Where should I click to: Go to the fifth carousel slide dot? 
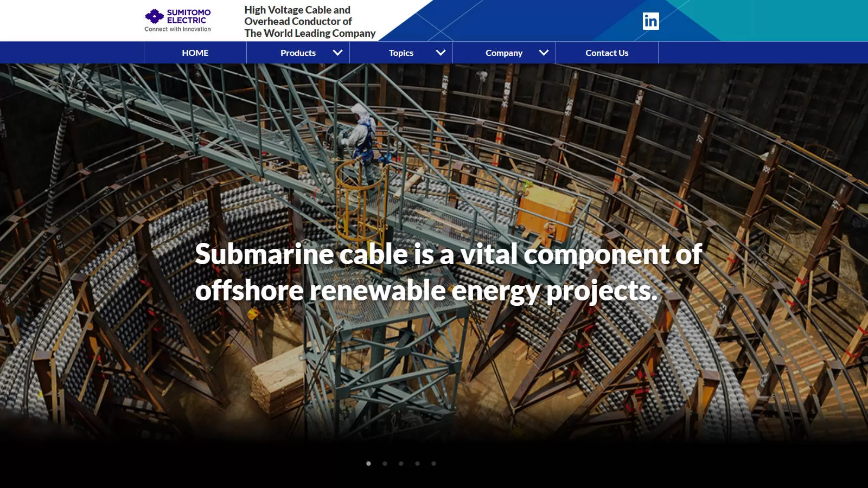[433, 464]
